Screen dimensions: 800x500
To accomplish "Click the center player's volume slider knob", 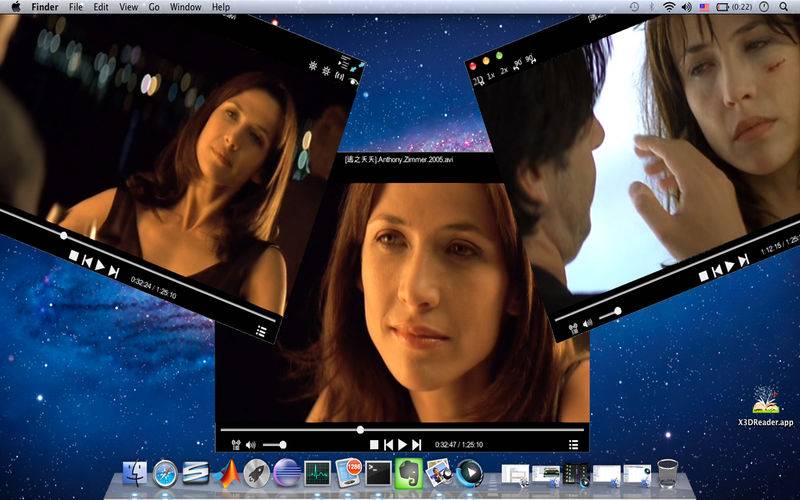I will click(x=283, y=445).
